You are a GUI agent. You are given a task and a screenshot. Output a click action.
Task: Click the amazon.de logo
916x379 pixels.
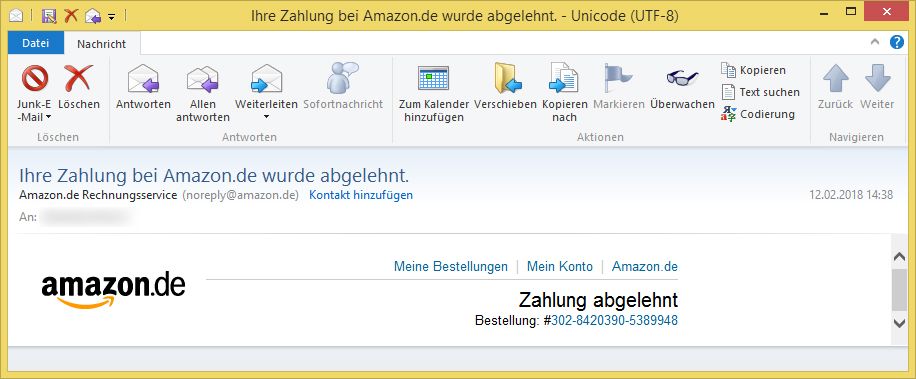tap(113, 289)
